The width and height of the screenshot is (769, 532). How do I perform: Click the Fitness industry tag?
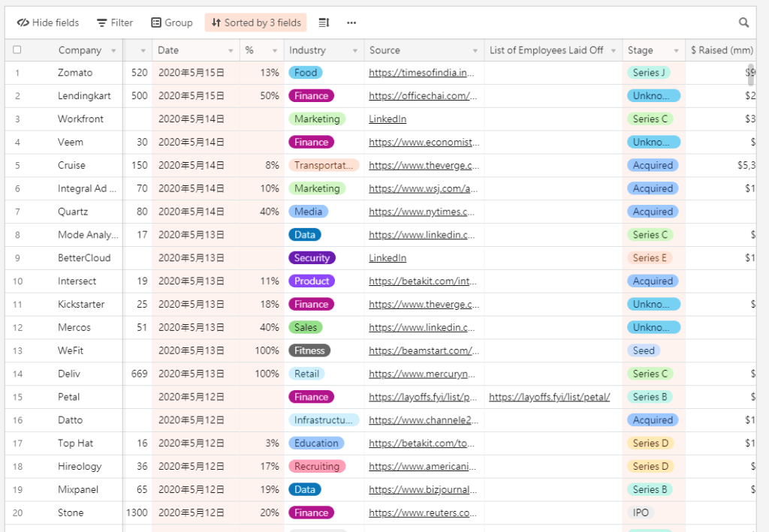point(309,350)
